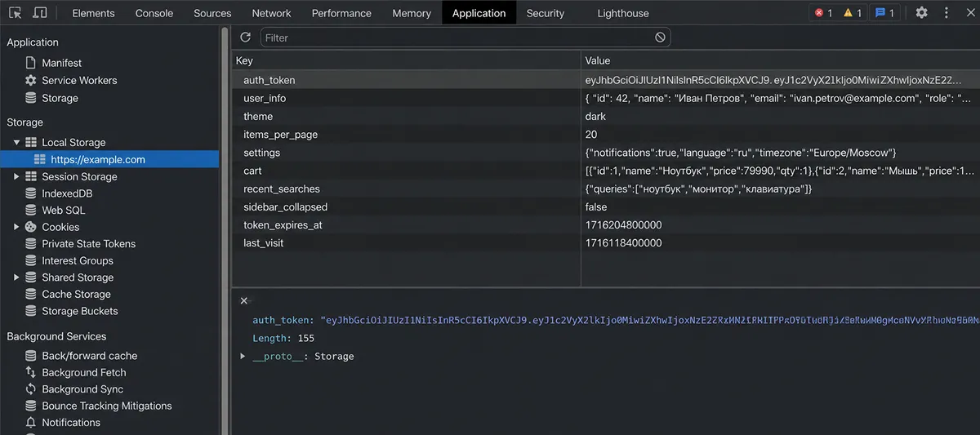Switch to the Elements tab
The image size is (980, 435).
[x=93, y=13]
